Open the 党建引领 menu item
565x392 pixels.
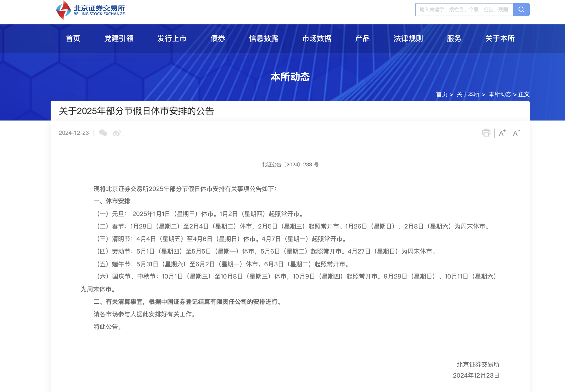119,38
